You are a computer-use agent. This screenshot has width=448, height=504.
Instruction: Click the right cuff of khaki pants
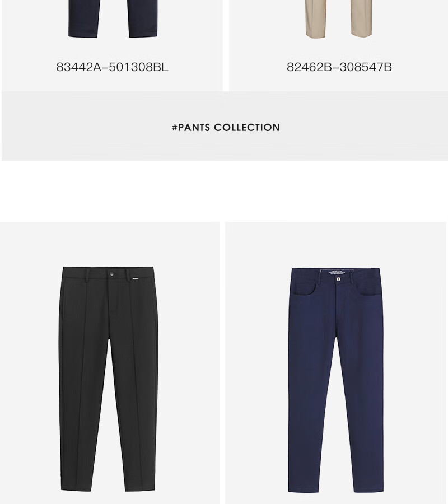point(362,32)
